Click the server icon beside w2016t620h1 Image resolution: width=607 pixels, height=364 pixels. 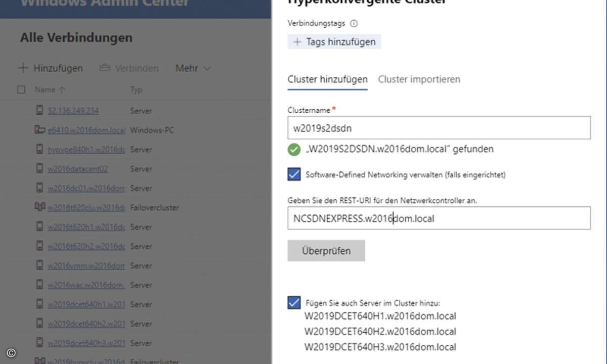point(39,226)
